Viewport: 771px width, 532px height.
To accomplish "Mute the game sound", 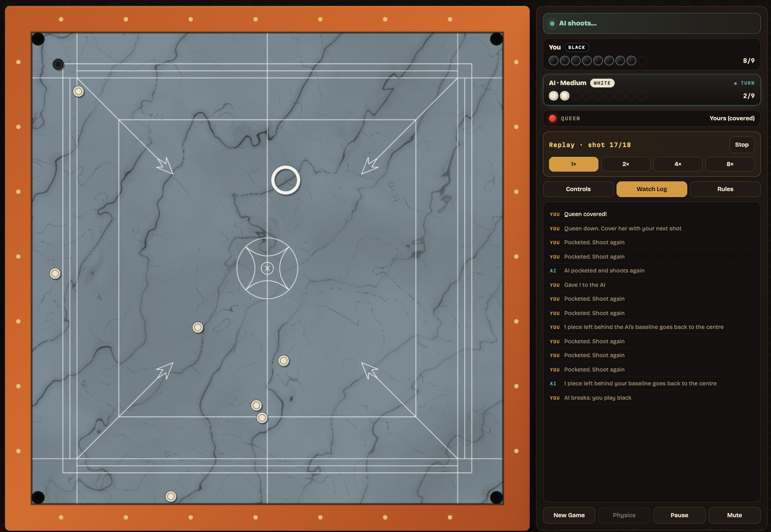I will (x=734, y=515).
